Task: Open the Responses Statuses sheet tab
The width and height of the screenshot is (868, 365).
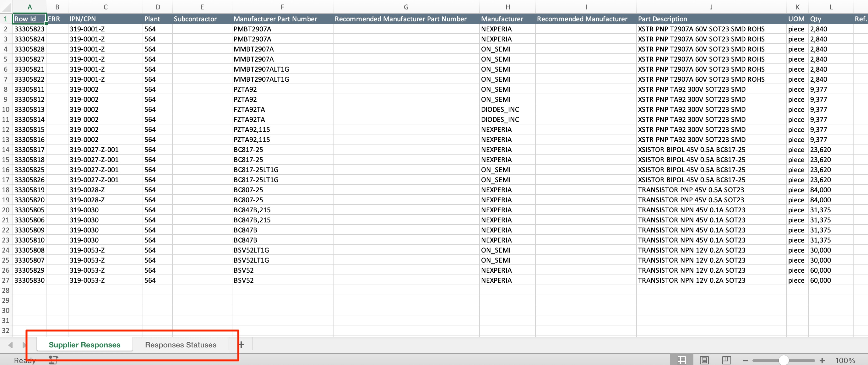Action: point(181,345)
